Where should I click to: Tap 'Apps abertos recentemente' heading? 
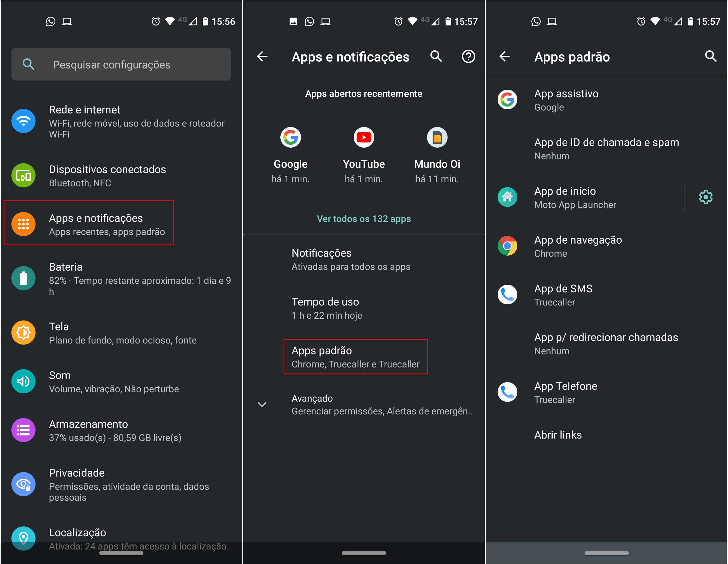pyautogui.click(x=364, y=94)
